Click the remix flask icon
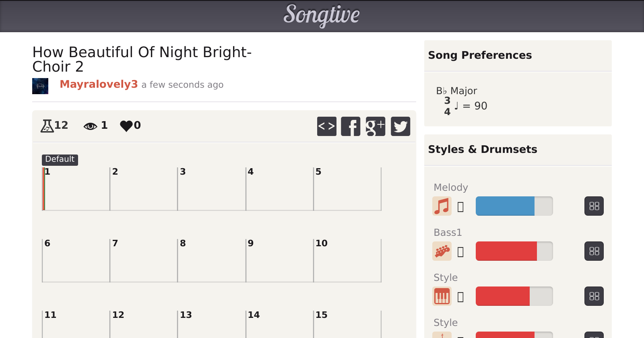Image resolution: width=644 pixels, height=338 pixels. (x=47, y=126)
